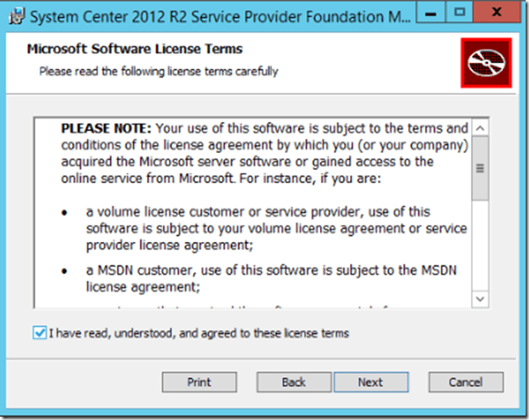Click the 'Please read the following license terms' subtitle
Image resolution: width=529 pixels, height=420 pixels.
[x=159, y=71]
